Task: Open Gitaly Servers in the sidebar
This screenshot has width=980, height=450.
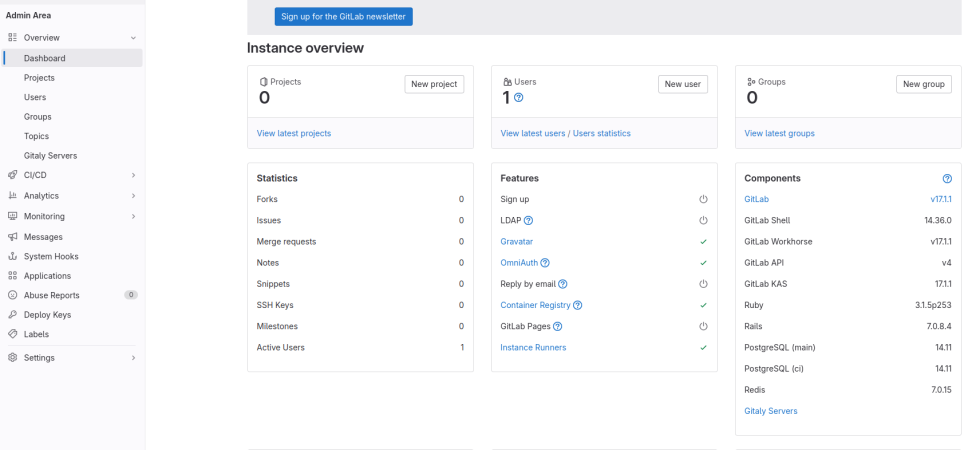Action: click(x=72, y=155)
